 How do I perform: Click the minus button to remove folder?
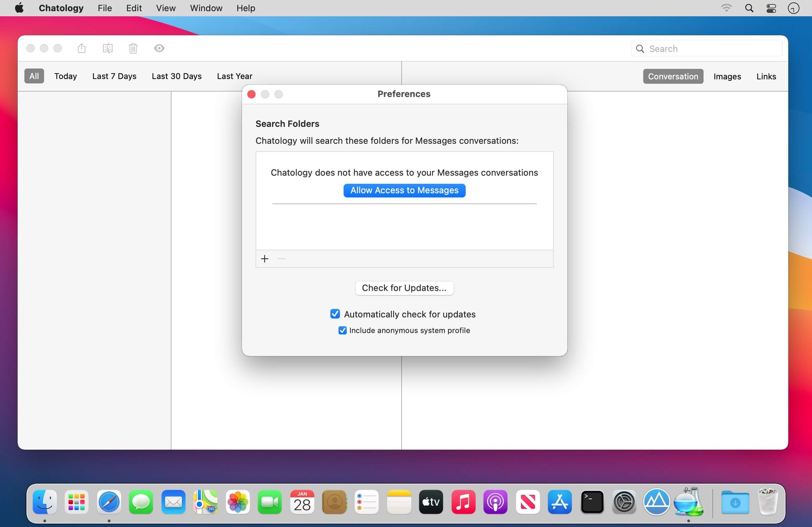click(x=282, y=259)
